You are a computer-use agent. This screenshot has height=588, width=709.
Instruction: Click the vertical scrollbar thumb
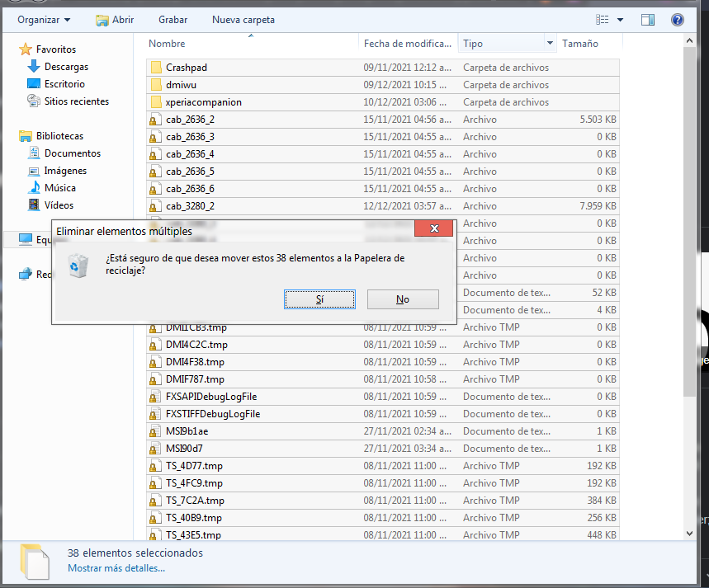pyautogui.click(x=689, y=222)
